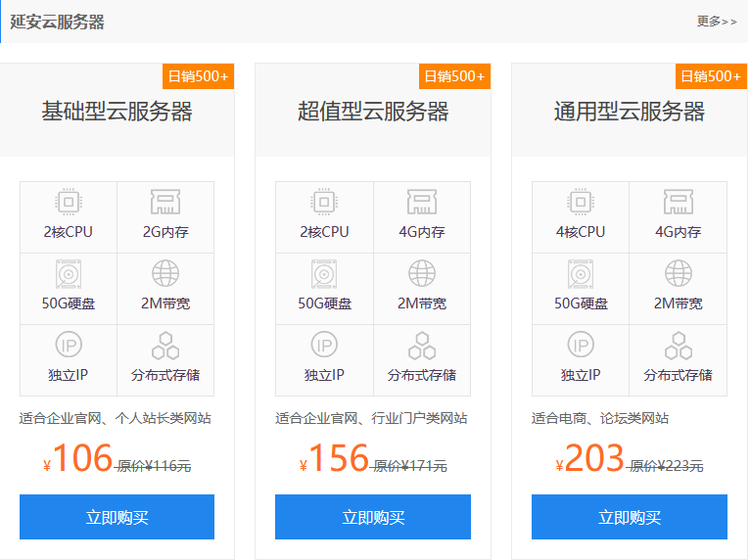Click the 分布式存储 hexagon icon in 通用型 card
Screen dimensions: 750x560
[x=679, y=346]
